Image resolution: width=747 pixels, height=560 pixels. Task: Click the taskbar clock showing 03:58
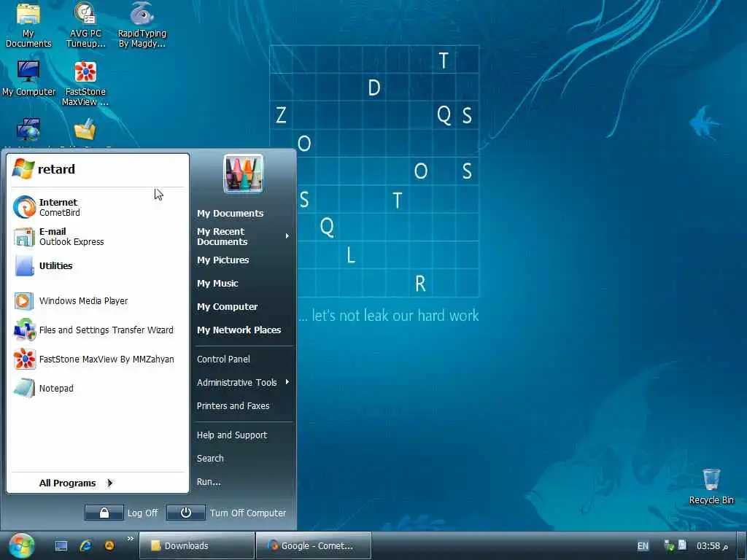click(712, 545)
